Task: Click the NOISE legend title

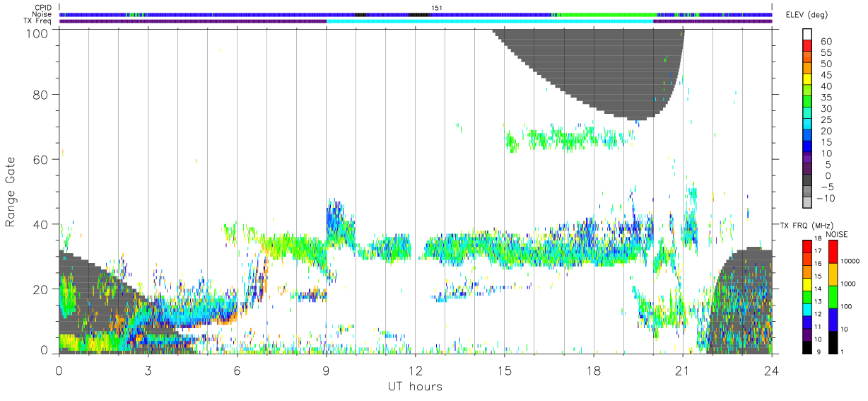Action: coord(836,233)
